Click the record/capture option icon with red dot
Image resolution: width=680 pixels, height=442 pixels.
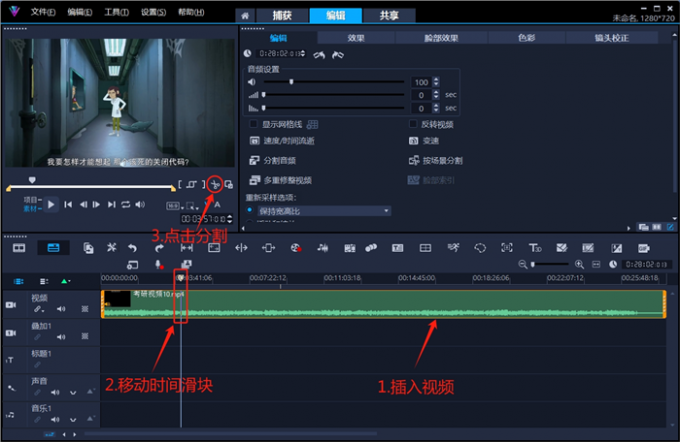pos(296,248)
